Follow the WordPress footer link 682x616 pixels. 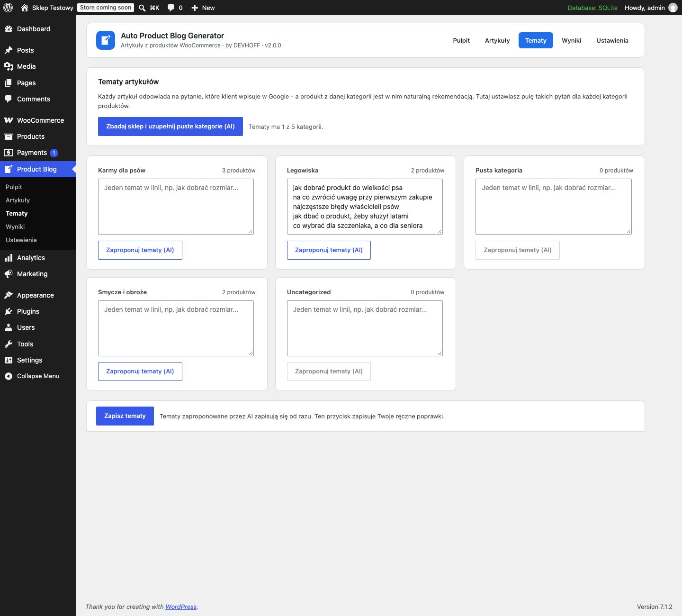click(x=181, y=607)
